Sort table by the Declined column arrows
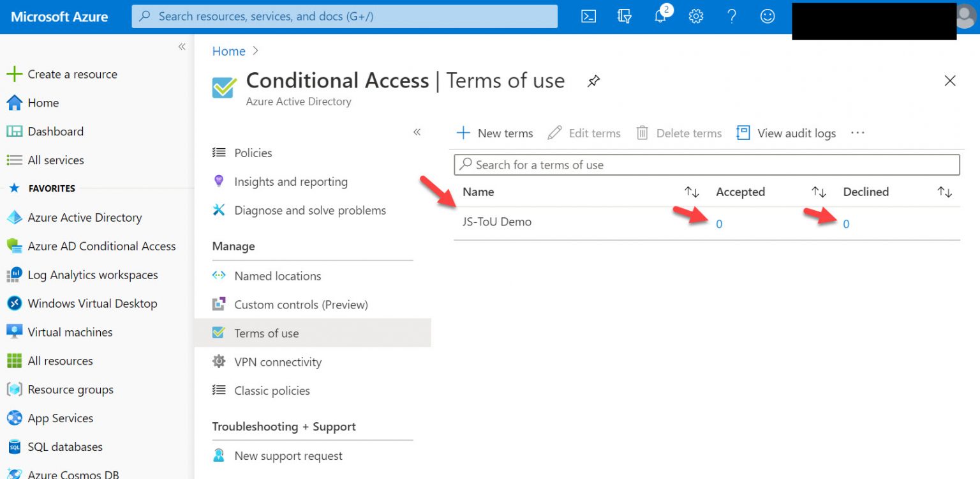 click(x=944, y=192)
